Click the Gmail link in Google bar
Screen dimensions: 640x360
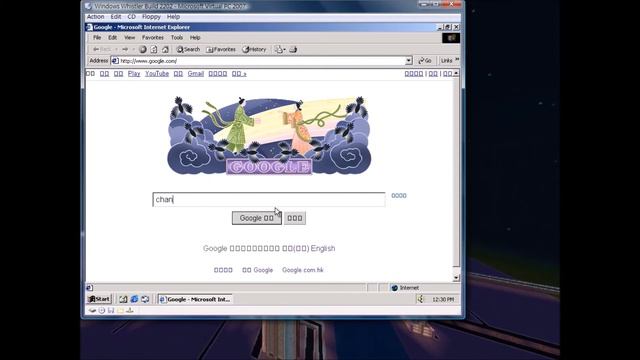196,73
